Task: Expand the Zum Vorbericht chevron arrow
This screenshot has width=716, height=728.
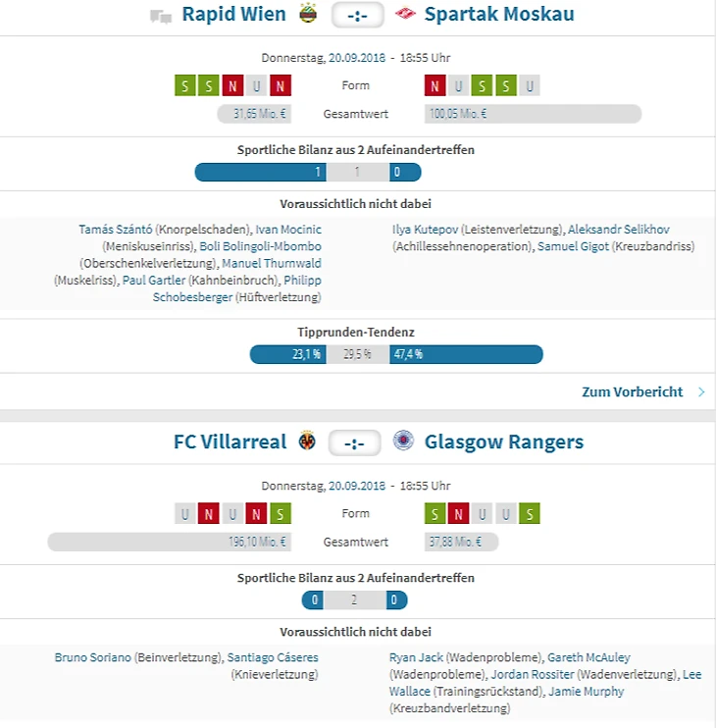Action: click(700, 391)
